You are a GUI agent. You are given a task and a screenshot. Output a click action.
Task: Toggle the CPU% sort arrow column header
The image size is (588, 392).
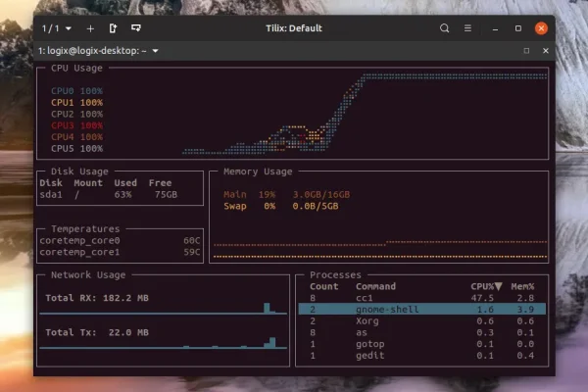[x=486, y=286]
